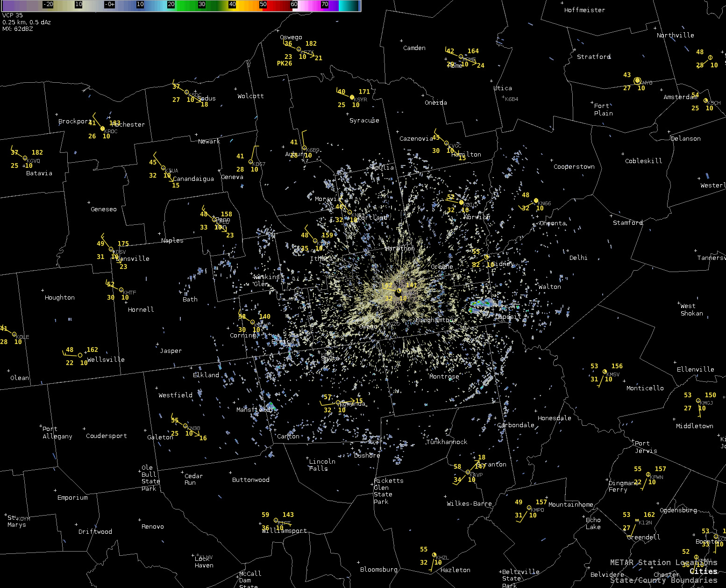Click the KHZL station marker at Hazleton
Viewport: 726px width, 588px height.
point(434,555)
